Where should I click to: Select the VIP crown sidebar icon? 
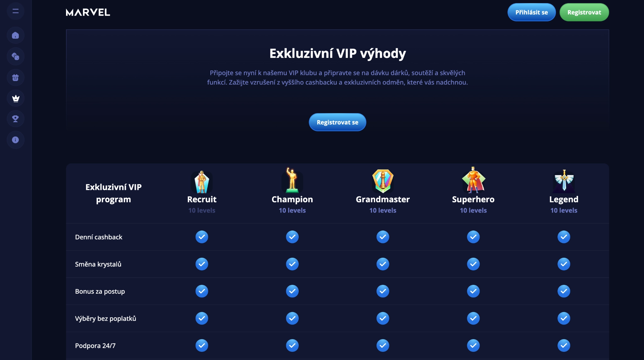click(15, 98)
